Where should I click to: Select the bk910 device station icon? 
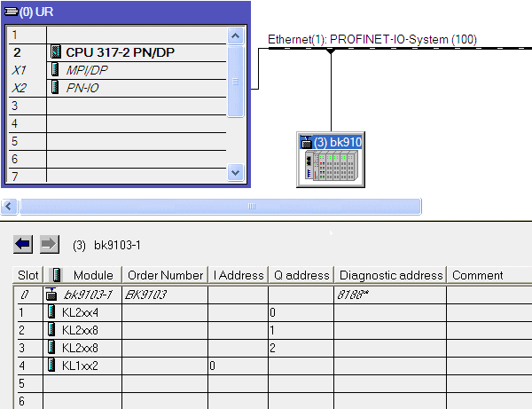tap(307, 142)
